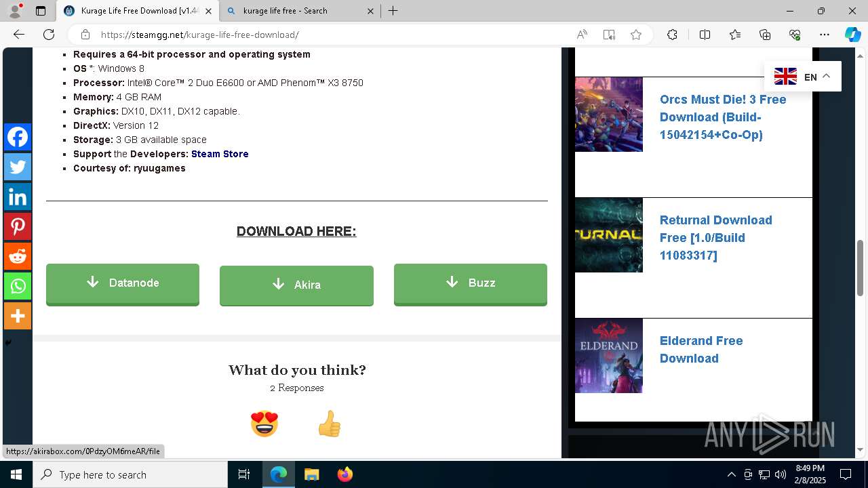868x488 pixels.
Task: Pin page with Pinterest sidebar icon
Action: pyautogui.click(x=18, y=226)
